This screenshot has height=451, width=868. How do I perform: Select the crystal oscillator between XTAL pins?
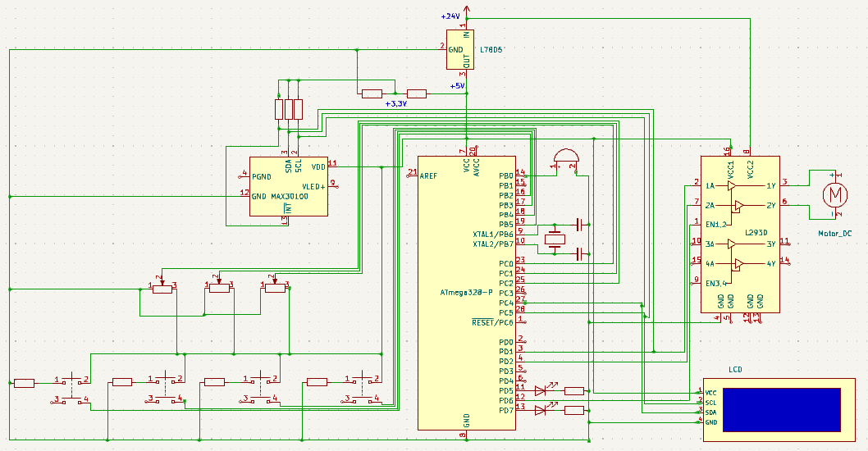556,239
